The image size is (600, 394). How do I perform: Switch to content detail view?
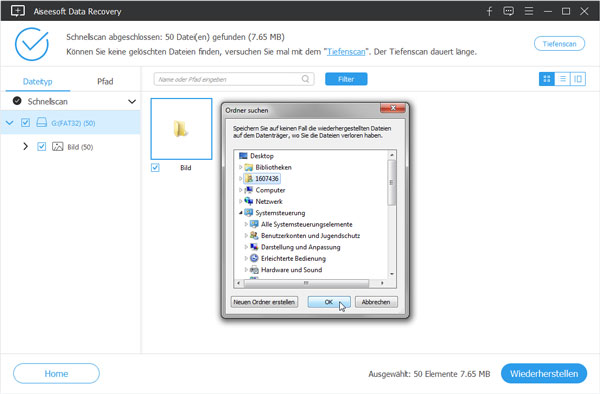coord(578,79)
